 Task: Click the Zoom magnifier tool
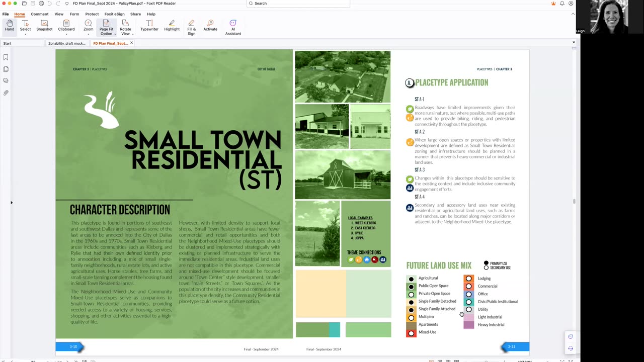click(88, 23)
